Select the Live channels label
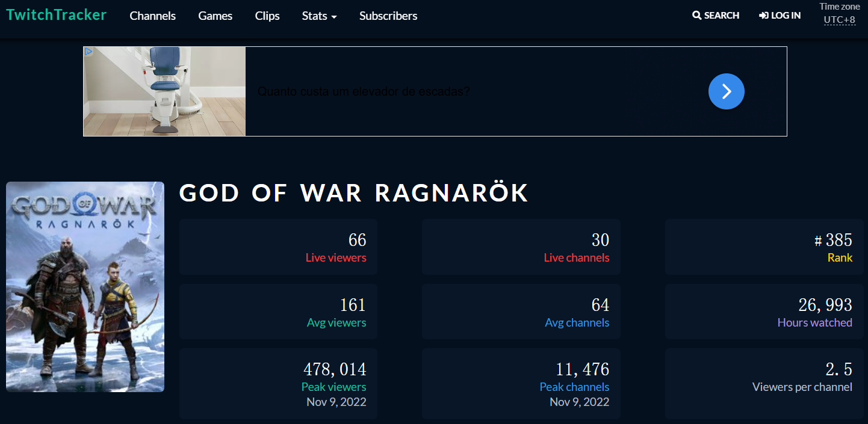The height and width of the screenshot is (424, 868). (576, 258)
